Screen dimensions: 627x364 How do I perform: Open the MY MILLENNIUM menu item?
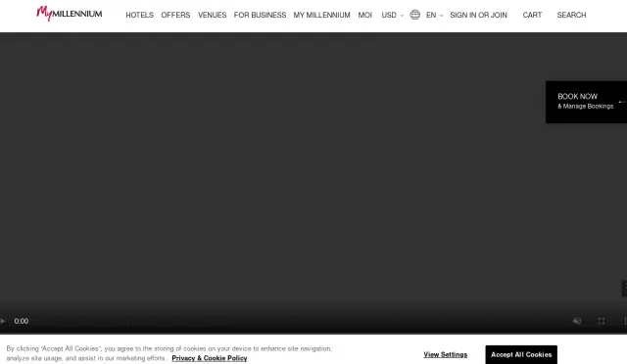[x=322, y=16]
